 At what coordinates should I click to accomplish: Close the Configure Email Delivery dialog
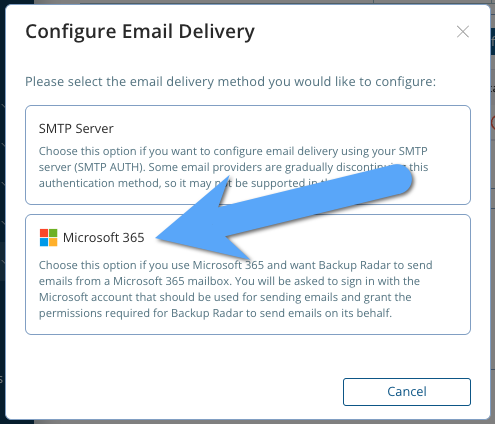click(463, 32)
